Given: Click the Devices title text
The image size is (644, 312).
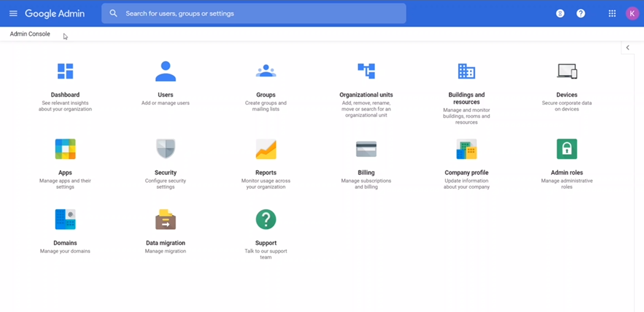Looking at the screenshot, I should 567,95.
